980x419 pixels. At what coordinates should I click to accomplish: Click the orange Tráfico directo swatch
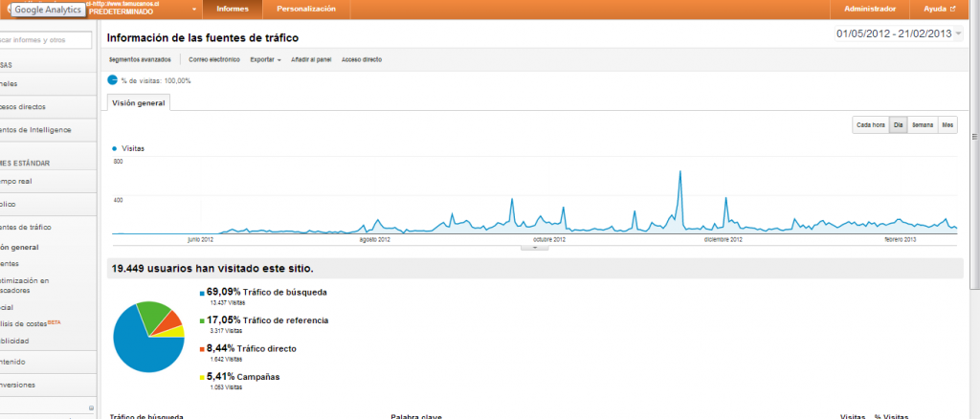(x=202, y=350)
